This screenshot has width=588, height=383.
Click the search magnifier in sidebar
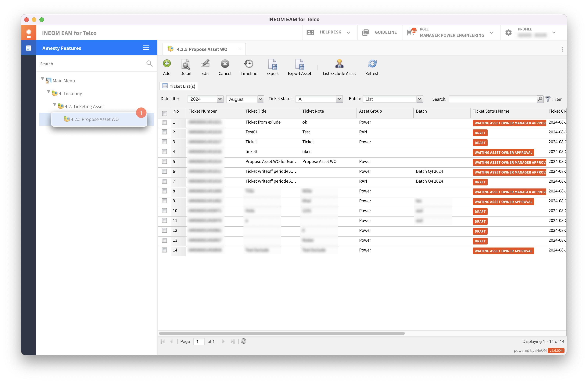149,64
